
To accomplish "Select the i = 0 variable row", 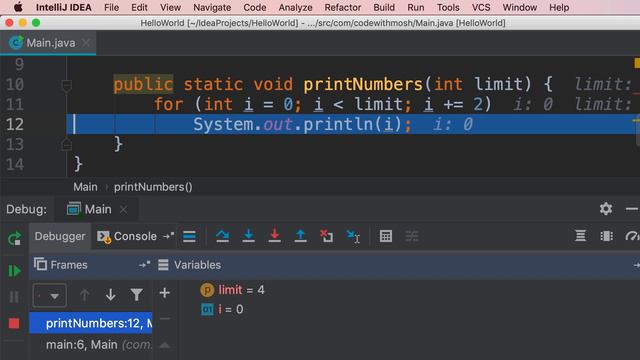I will tap(223, 309).
